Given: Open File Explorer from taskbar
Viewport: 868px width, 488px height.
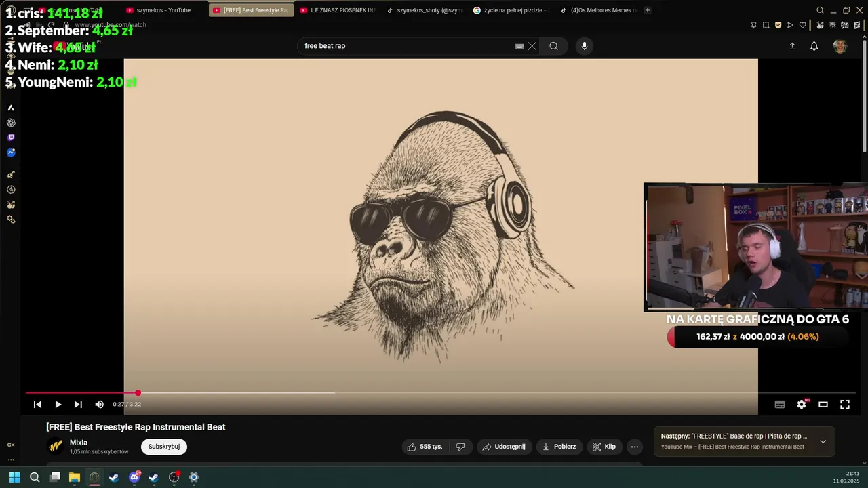Looking at the screenshot, I should pyautogui.click(x=75, y=477).
